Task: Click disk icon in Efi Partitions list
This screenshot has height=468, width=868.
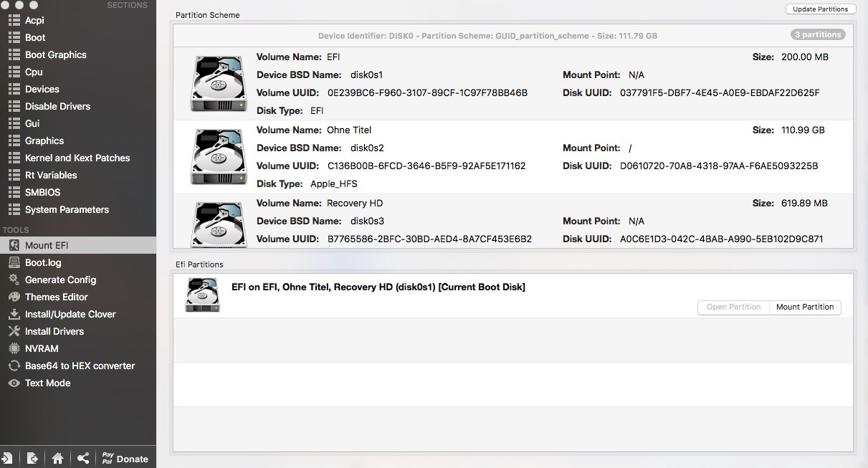Action: tap(203, 295)
